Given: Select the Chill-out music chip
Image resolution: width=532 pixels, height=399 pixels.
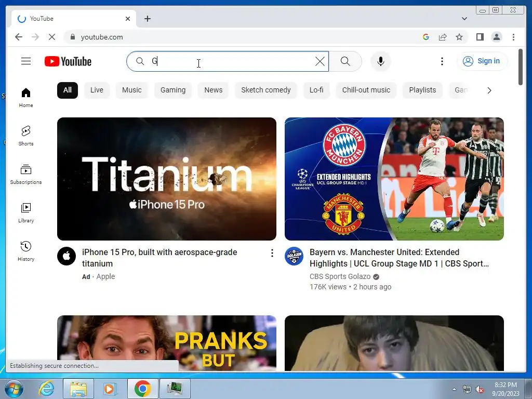Looking at the screenshot, I should (x=366, y=90).
